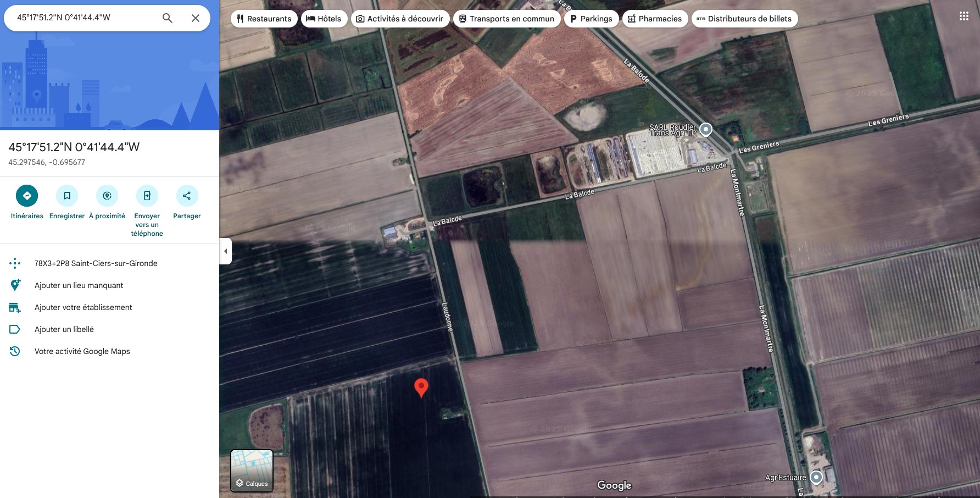Click the add business storefront icon
This screenshot has width=980, height=498.
pyautogui.click(x=15, y=307)
